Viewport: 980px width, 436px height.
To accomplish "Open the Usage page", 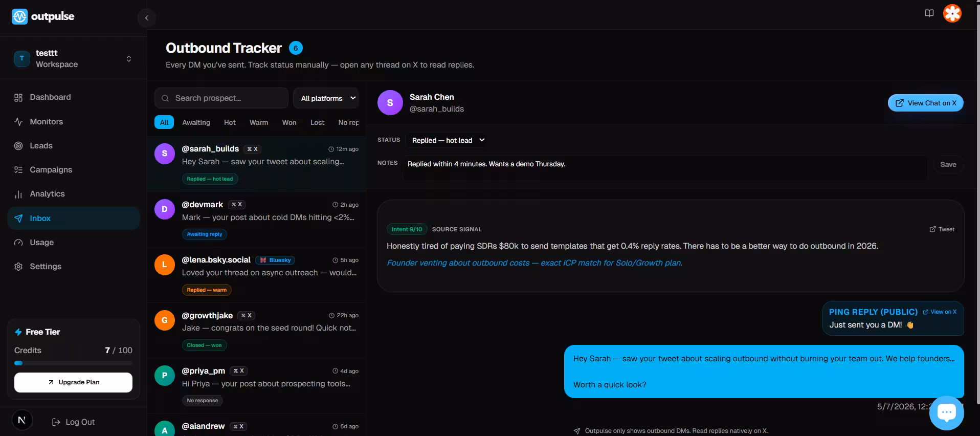I will pos(74,243).
